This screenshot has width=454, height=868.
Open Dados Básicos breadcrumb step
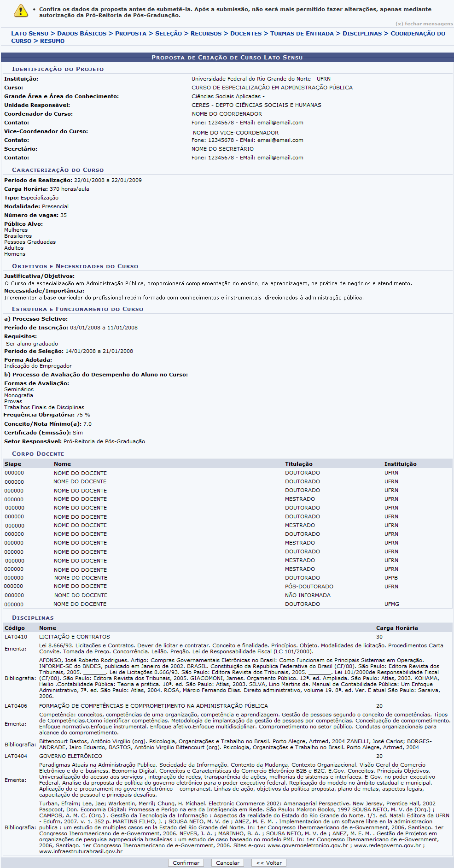click(81, 34)
